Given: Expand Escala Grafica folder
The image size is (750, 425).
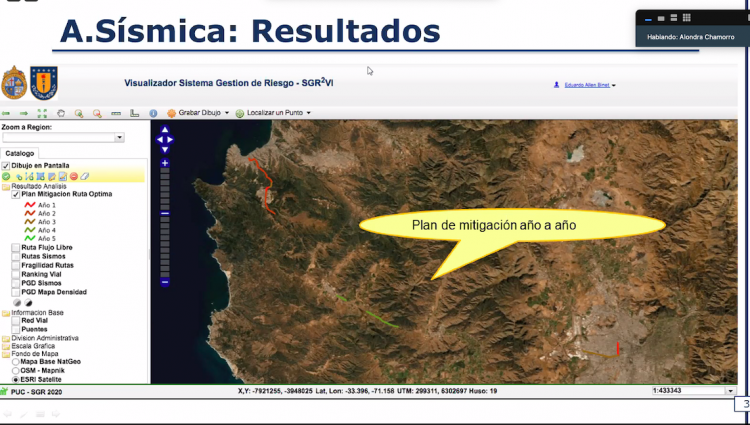Looking at the screenshot, I should point(6,346).
